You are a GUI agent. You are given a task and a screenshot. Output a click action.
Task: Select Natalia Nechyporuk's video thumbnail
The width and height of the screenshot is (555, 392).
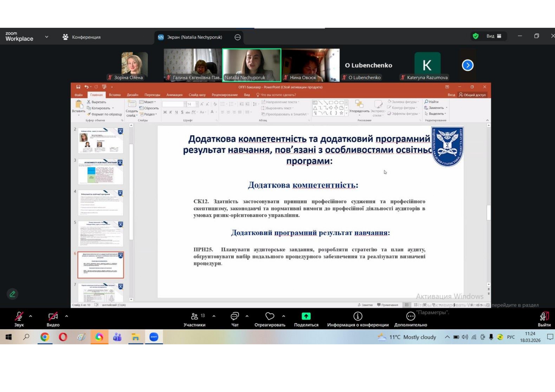click(x=252, y=65)
